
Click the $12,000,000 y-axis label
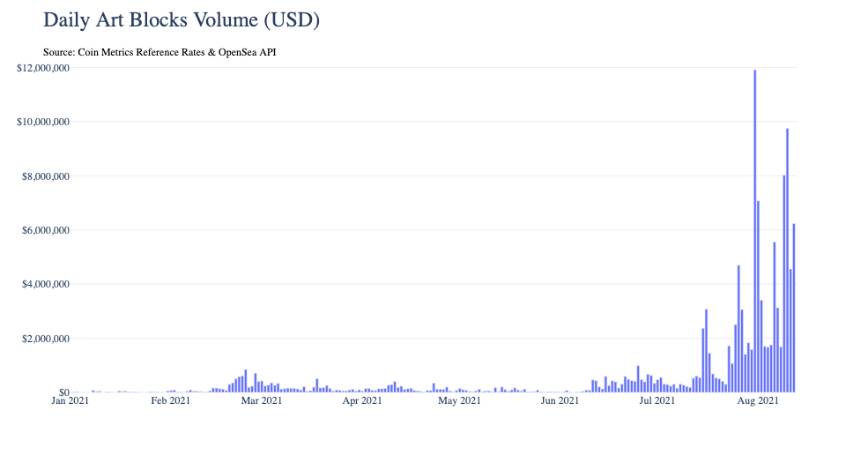tap(43, 68)
